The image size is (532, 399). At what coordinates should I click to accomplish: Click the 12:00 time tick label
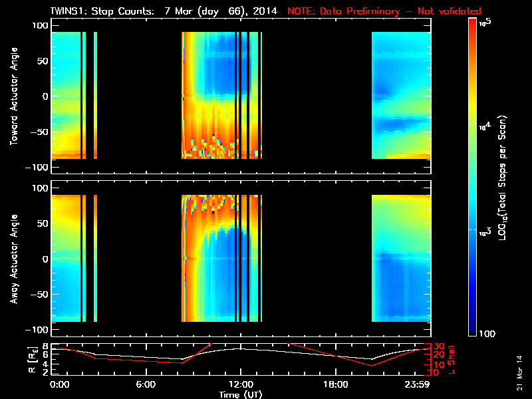[240, 384]
